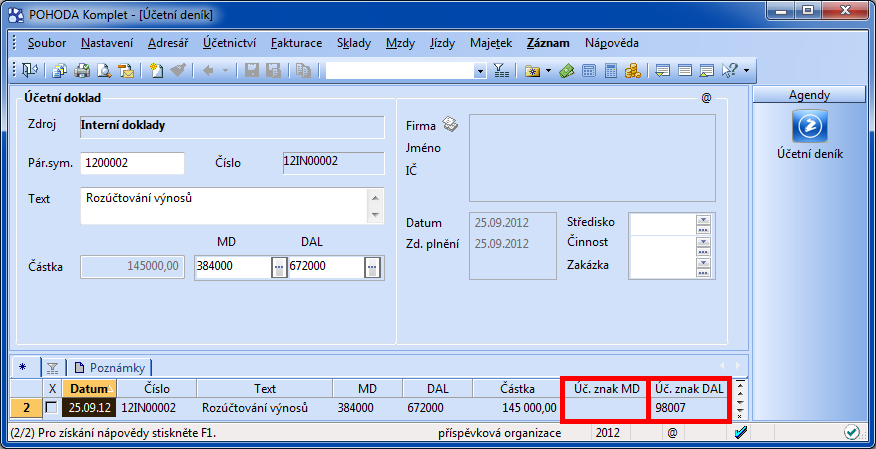This screenshot has height=449, width=876.
Task: Print the record using the printer icon
Action: pyautogui.click(x=82, y=71)
